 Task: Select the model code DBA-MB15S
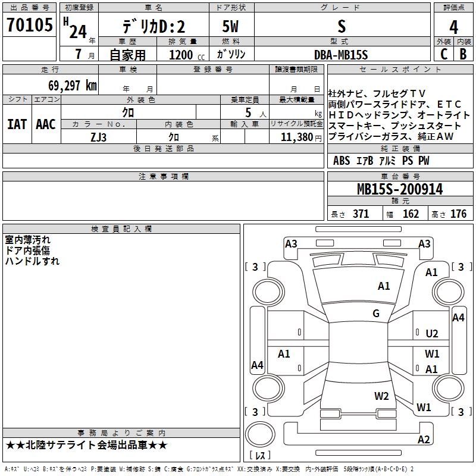tap(341, 55)
